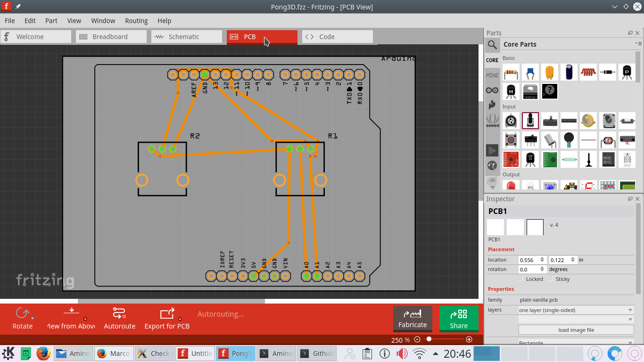Viewport: 644px width, 362px height.
Task: Open the Rectangle shape dropdown
Action: (576, 343)
